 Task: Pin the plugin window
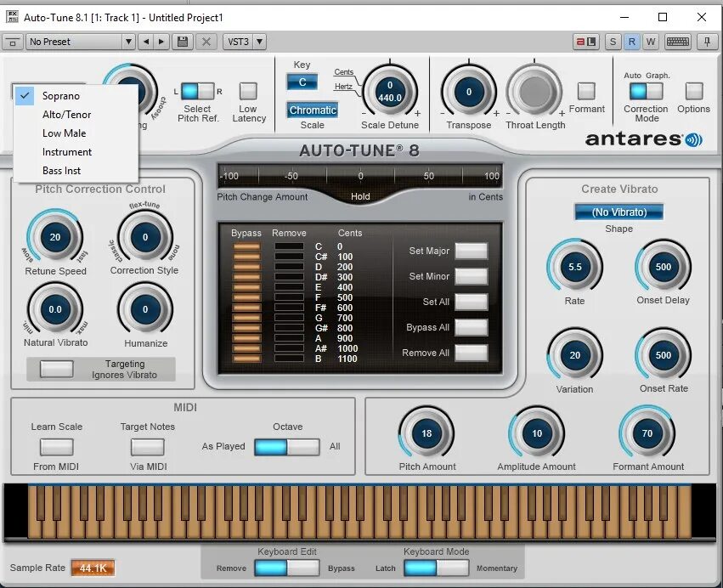pyautogui.click(x=707, y=42)
